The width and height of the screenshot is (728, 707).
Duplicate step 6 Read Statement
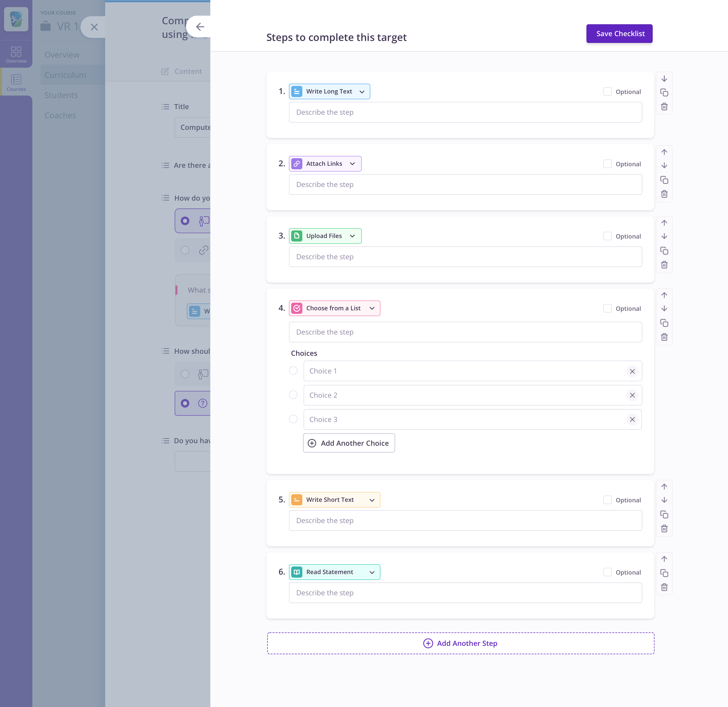[665, 573]
